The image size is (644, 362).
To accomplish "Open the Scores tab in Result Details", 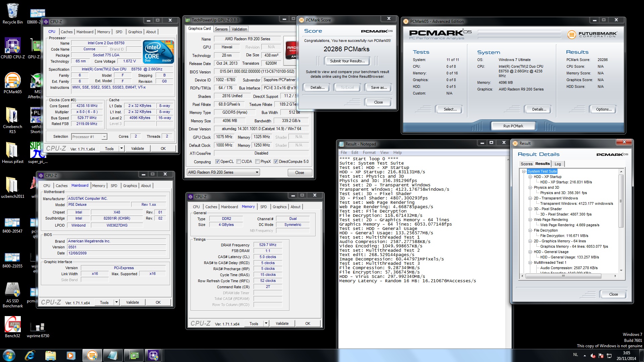I will point(526,164).
